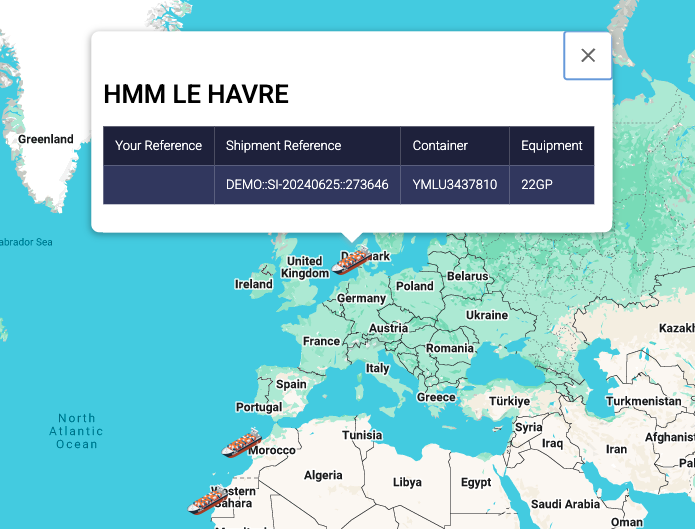Click the Your Reference column header
Image resolution: width=695 pixels, height=529 pixels.
(x=159, y=146)
